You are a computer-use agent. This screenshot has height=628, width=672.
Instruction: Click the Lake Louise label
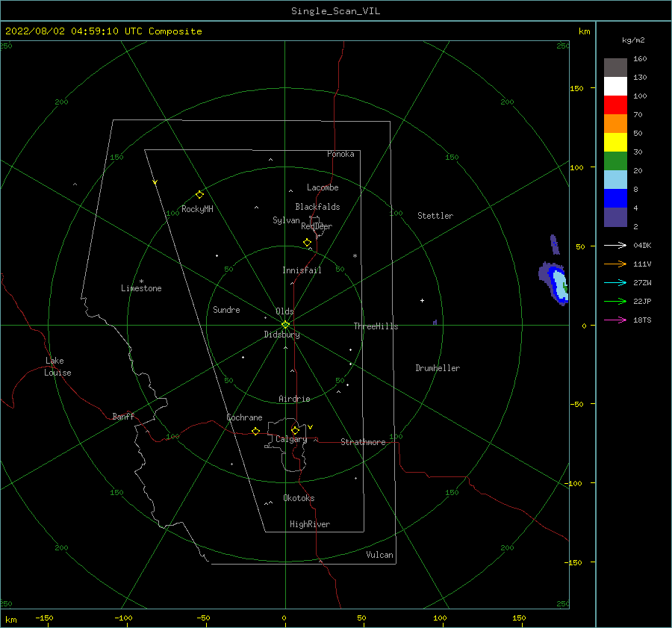tap(57, 367)
